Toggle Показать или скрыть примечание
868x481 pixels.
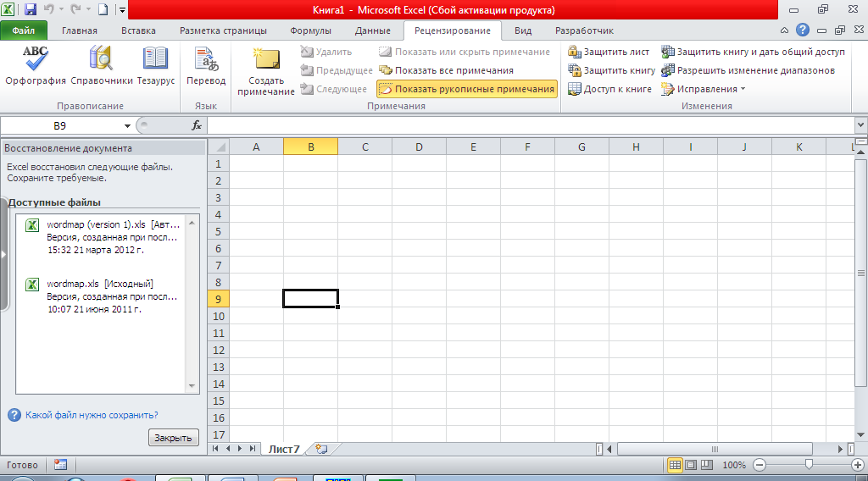[465, 52]
